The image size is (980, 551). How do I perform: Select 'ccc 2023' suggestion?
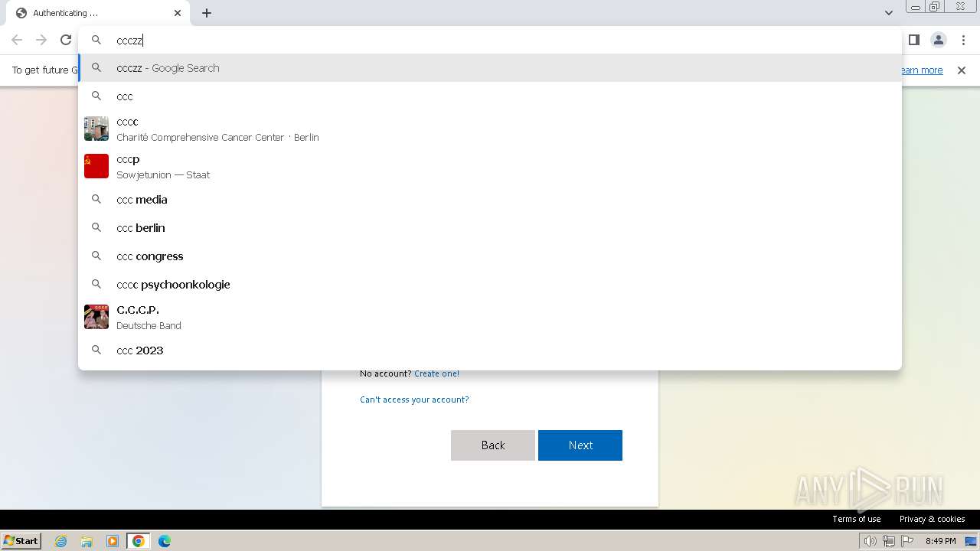pyautogui.click(x=490, y=350)
